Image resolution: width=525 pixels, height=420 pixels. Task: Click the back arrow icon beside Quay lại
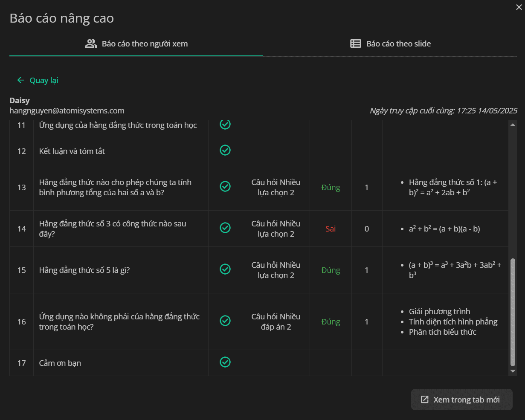20,80
